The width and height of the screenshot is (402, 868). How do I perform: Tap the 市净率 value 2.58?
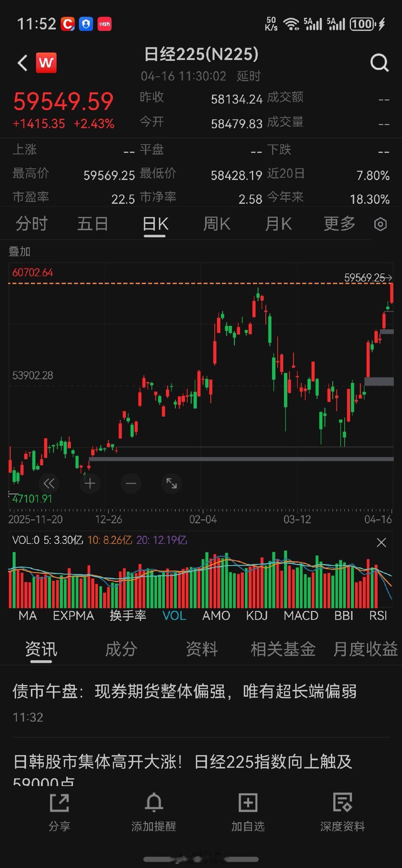coord(250,199)
